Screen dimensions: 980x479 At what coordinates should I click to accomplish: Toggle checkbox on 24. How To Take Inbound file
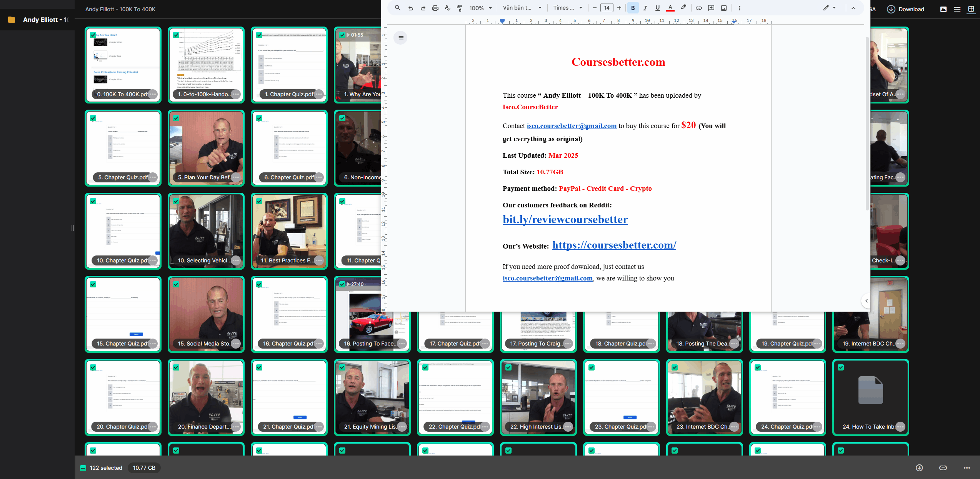pyautogui.click(x=841, y=367)
